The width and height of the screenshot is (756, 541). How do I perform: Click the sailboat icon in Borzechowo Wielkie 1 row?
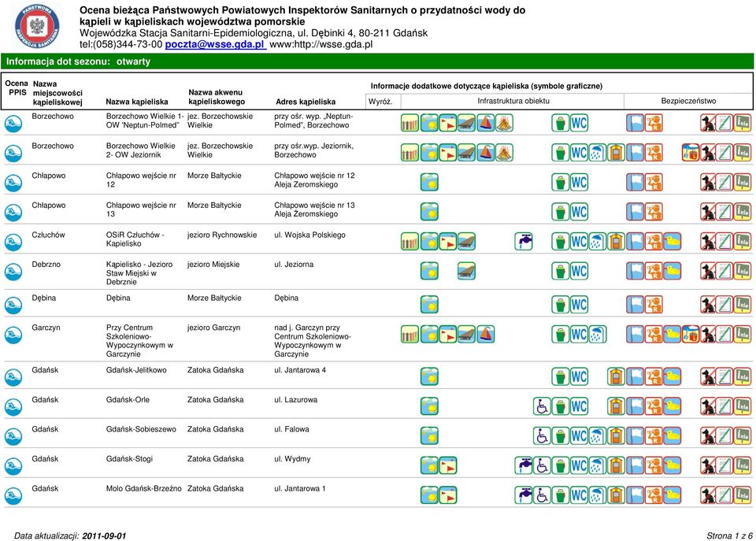(486, 123)
